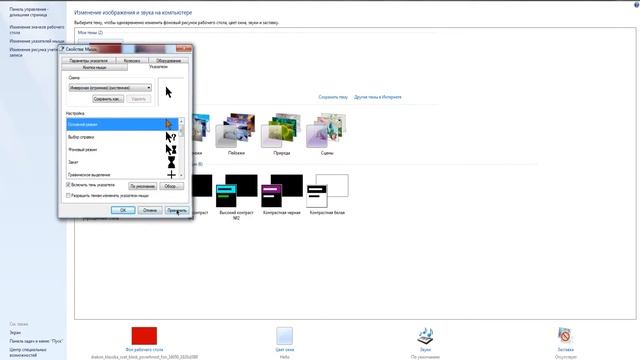The image size is (640, 360).
Task: Select the Контрастная белая theme
Action: pyautogui.click(x=327, y=194)
